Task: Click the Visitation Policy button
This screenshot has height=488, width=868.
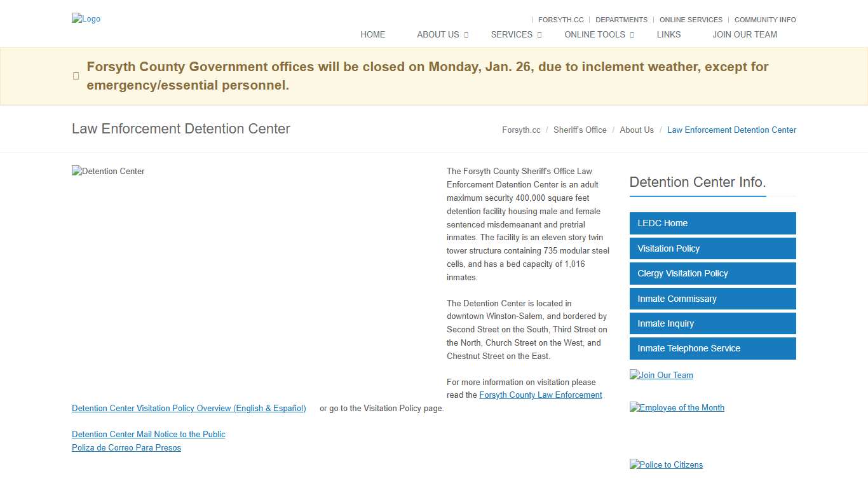Action: pos(712,248)
